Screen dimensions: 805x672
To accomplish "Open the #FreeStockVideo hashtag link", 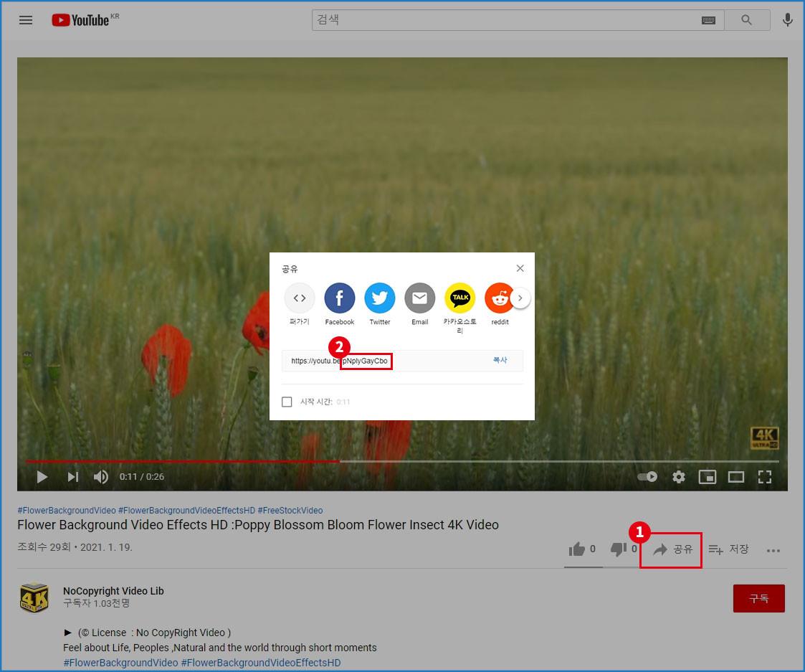I will coord(290,511).
